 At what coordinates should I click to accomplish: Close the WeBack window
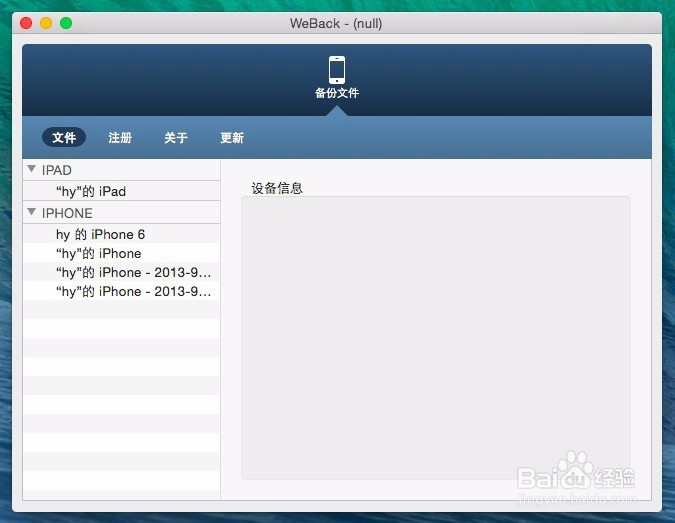26,23
